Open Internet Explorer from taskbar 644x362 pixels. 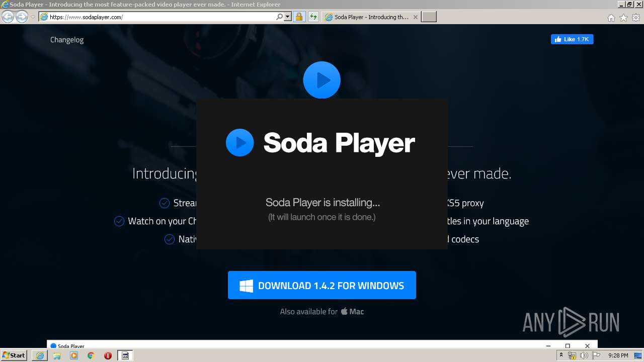[40, 355]
